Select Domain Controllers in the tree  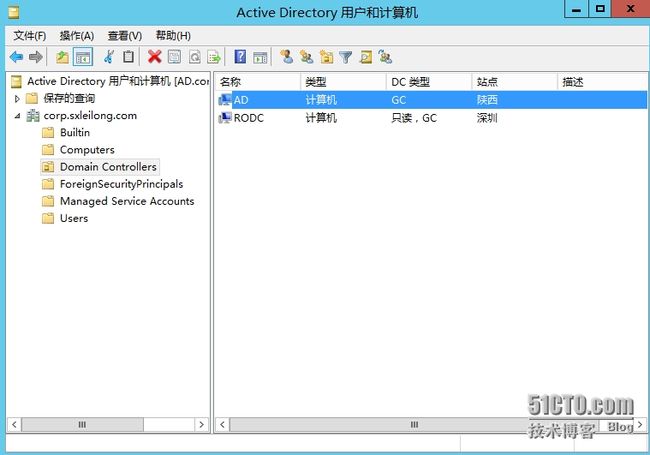[108, 167]
